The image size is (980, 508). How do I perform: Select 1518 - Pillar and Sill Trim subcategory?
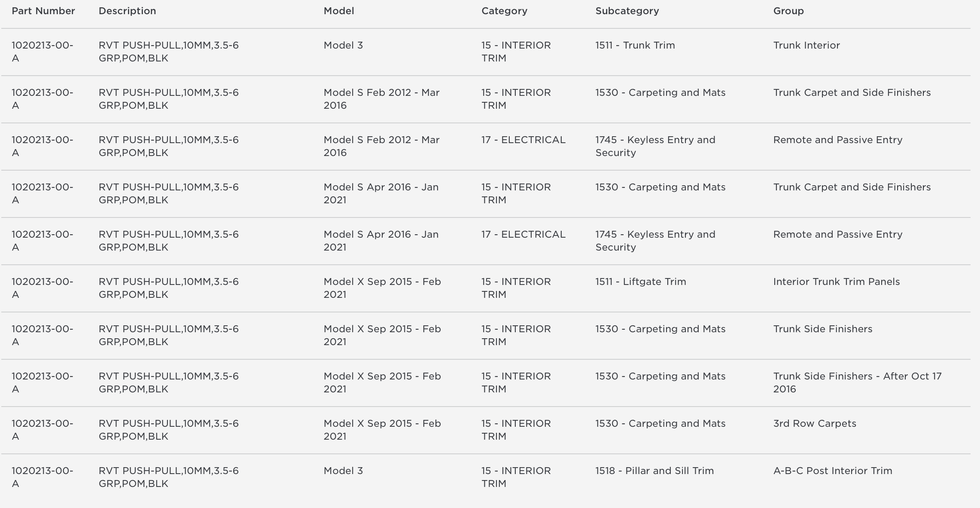coord(654,471)
